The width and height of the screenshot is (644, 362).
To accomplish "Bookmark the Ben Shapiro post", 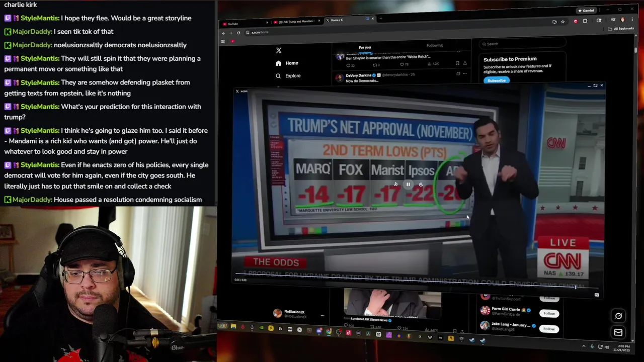I will point(457,63).
